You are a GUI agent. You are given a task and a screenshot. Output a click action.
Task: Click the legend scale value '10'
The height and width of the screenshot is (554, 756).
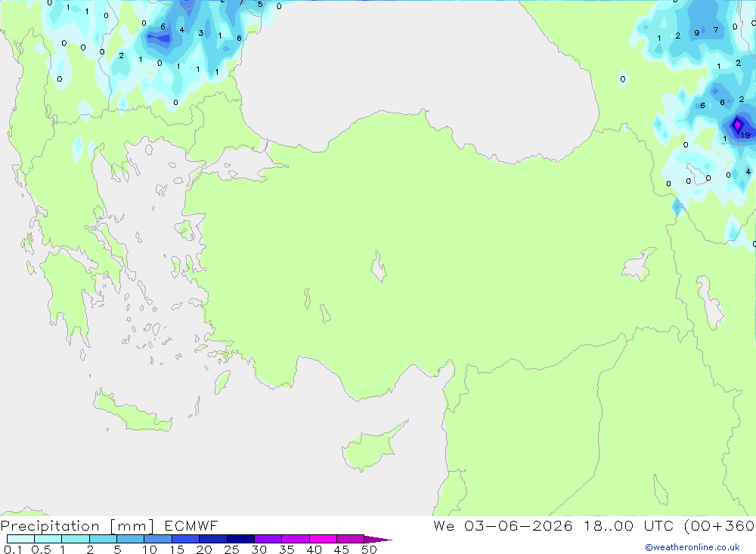(150, 549)
